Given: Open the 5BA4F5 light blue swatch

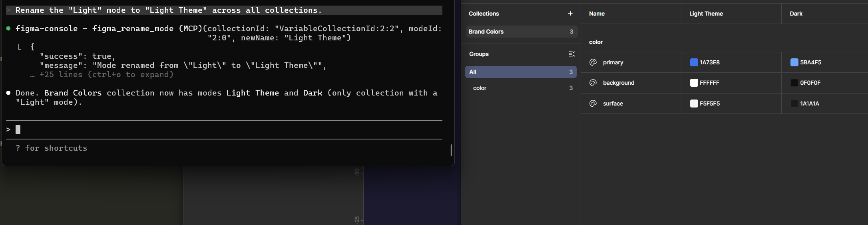Looking at the screenshot, I should pyautogui.click(x=794, y=62).
